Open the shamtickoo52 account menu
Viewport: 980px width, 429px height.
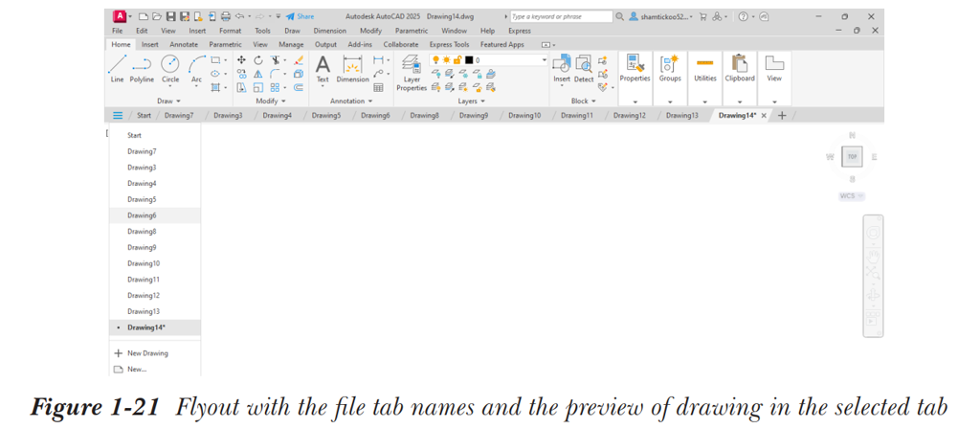(661, 17)
